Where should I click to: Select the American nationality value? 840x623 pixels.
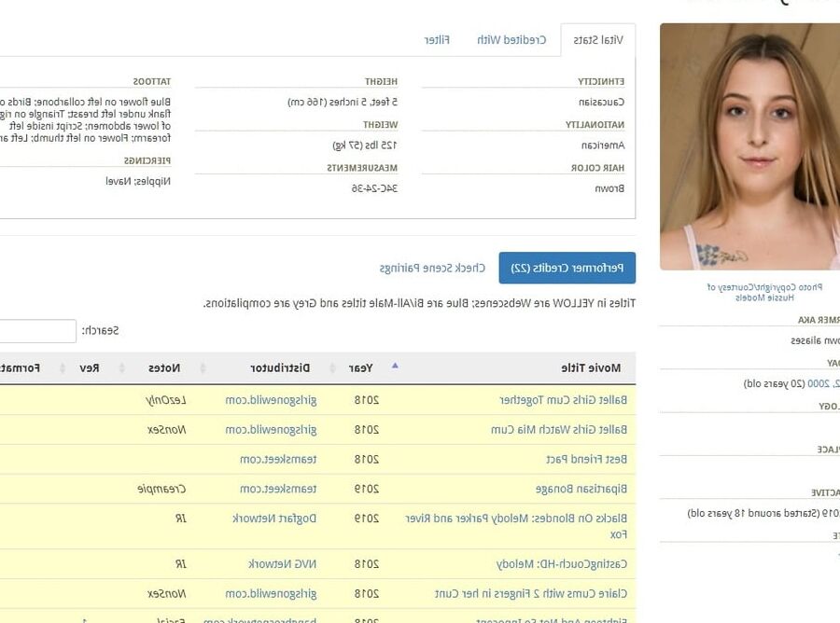tap(603, 145)
